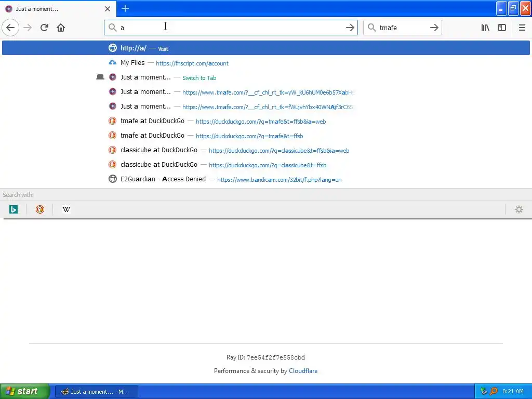Open the home page via house icon
532x399 pixels.
point(61,28)
